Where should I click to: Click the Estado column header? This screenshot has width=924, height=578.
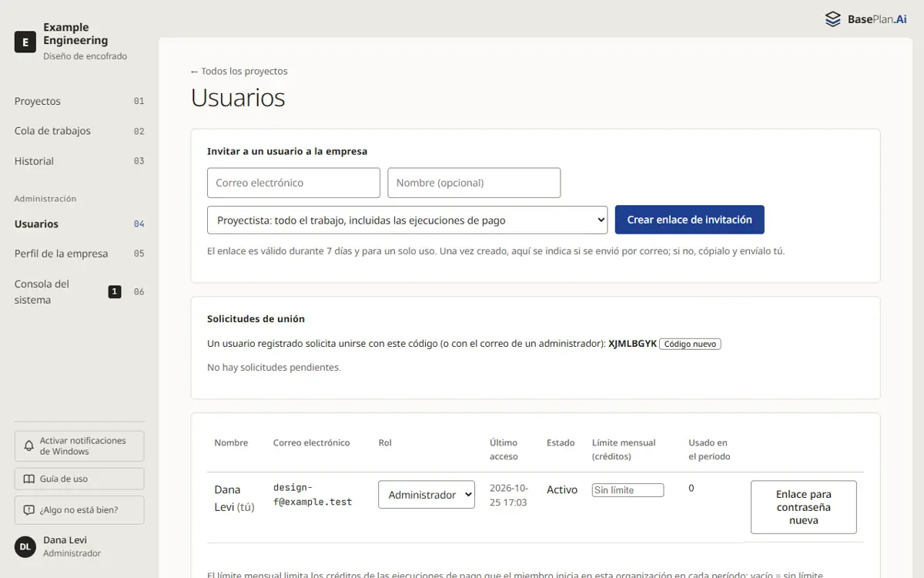pos(561,442)
